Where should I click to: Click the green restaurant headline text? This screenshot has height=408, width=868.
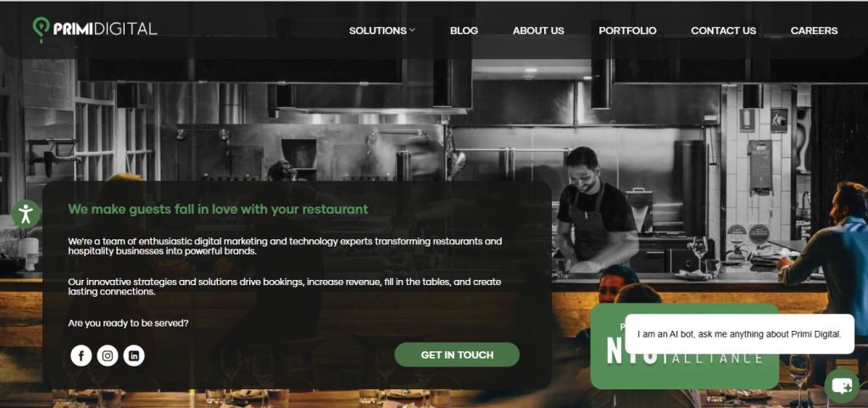click(x=218, y=210)
